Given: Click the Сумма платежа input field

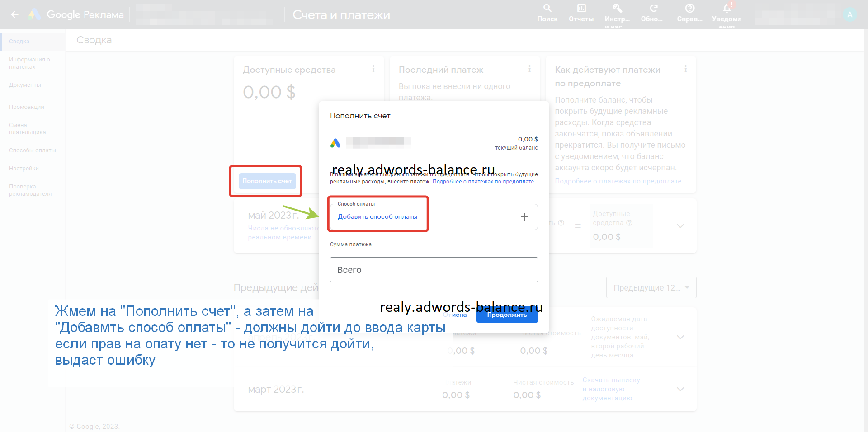Looking at the screenshot, I should pyautogui.click(x=434, y=270).
